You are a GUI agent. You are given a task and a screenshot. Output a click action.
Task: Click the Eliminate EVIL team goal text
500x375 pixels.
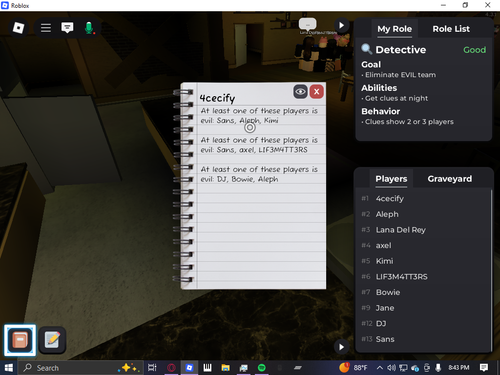[400, 75]
